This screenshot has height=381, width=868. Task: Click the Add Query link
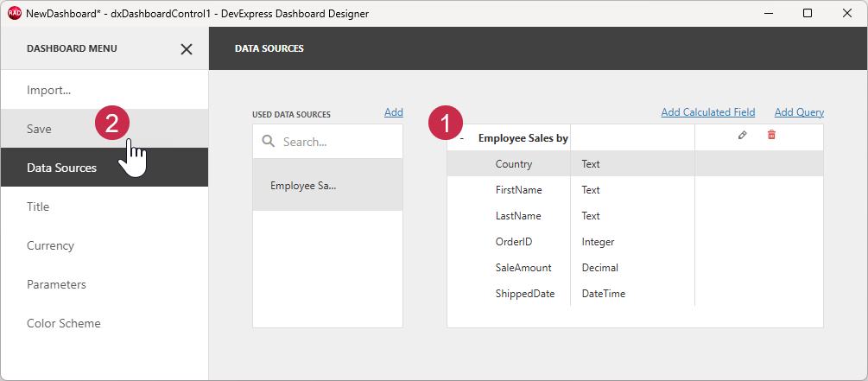click(799, 112)
